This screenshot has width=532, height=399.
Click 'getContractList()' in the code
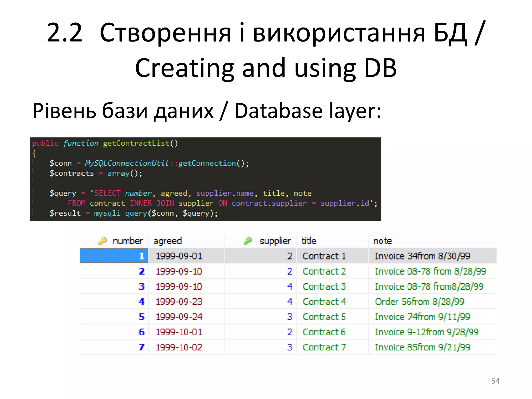pos(140,143)
